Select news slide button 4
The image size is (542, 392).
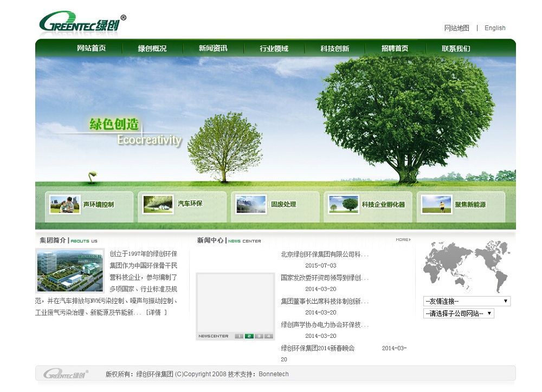tap(269, 336)
